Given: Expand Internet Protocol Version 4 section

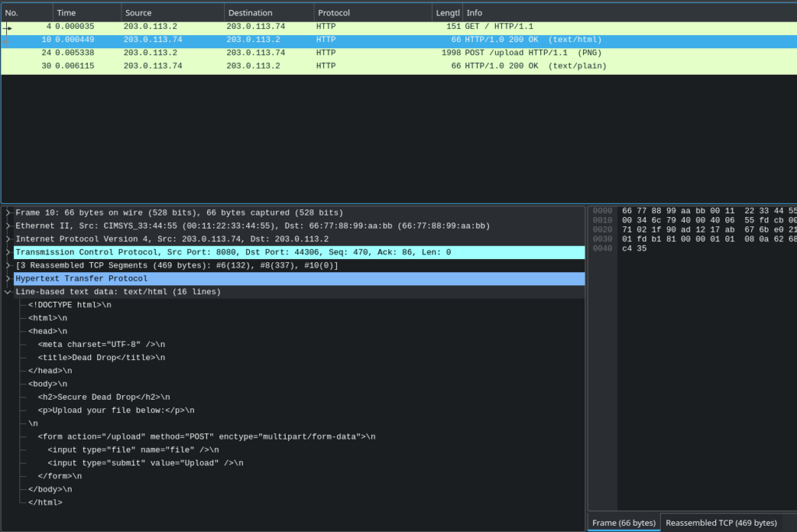Looking at the screenshot, I should [x=8, y=239].
